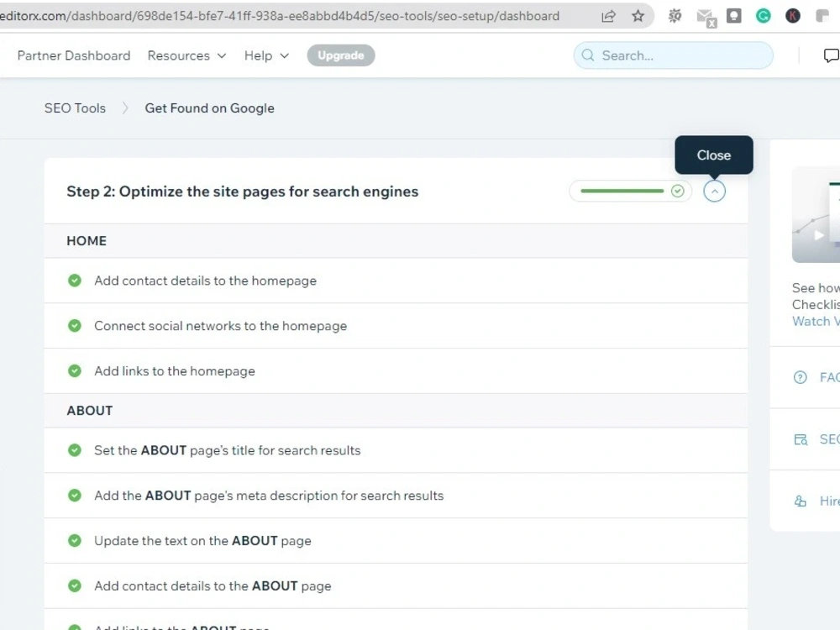Open Add the ABOUT page's meta description task
Viewport: 840px width, 630px height.
pyautogui.click(x=396, y=495)
